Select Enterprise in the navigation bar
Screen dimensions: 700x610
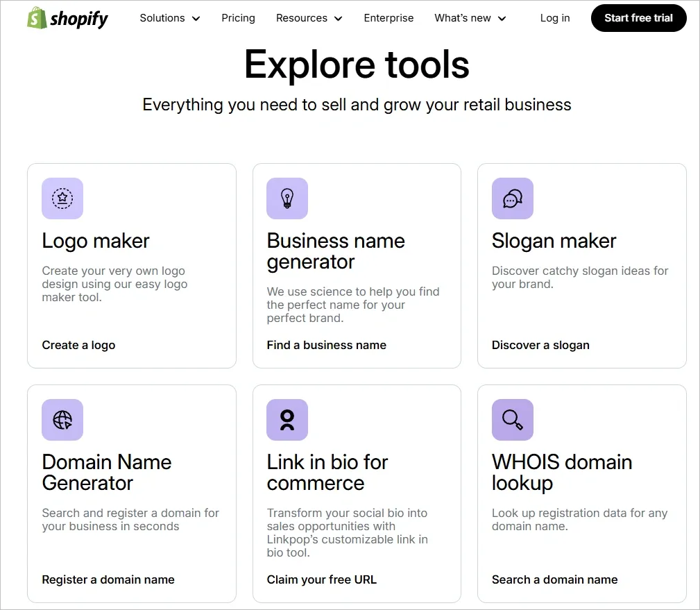(389, 18)
